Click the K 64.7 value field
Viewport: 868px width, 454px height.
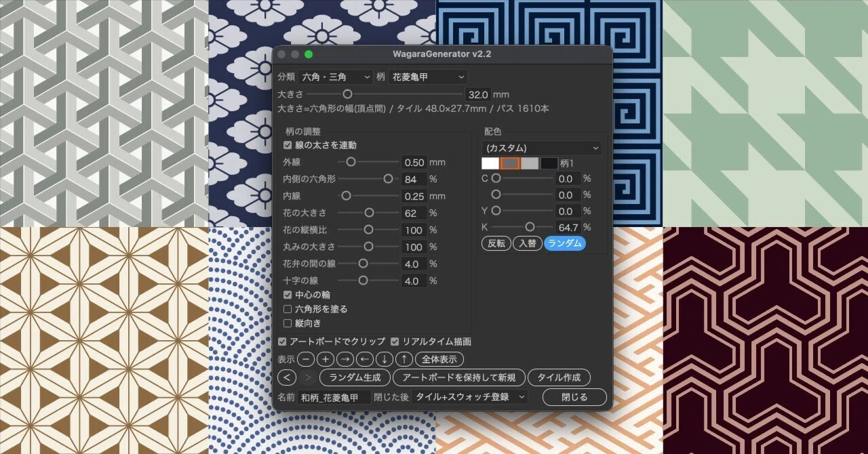click(568, 228)
